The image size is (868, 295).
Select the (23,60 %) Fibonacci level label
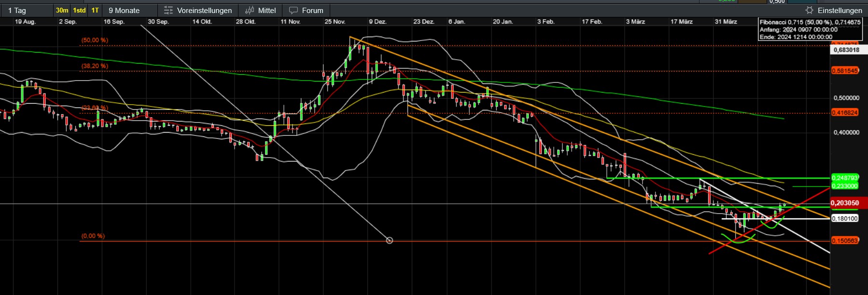pyautogui.click(x=95, y=107)
